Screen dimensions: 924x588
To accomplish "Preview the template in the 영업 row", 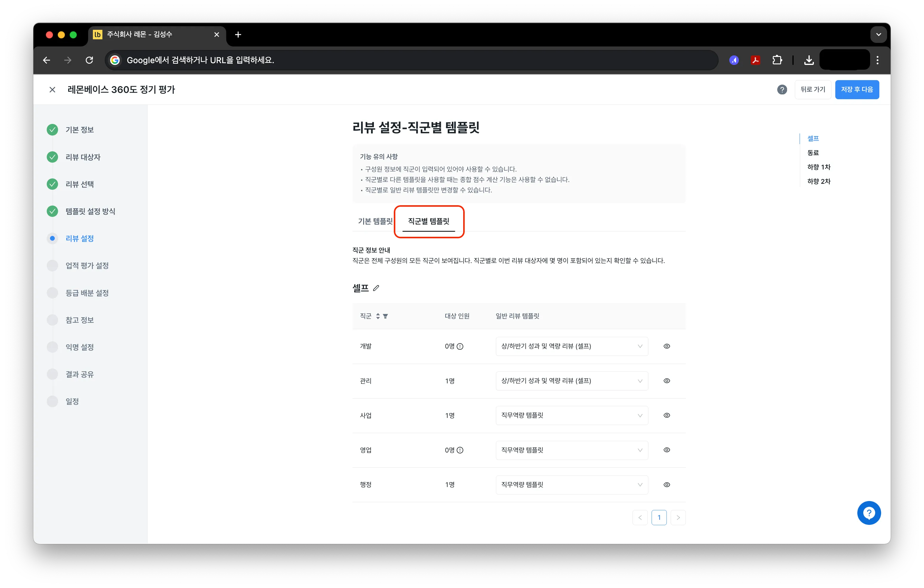I will tap(667, 450).
